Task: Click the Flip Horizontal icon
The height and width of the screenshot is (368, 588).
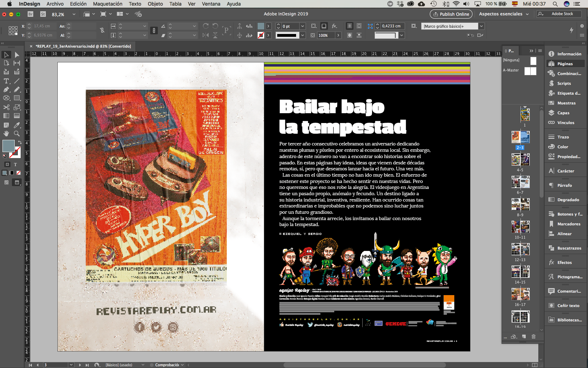Action: click(206, 35)
